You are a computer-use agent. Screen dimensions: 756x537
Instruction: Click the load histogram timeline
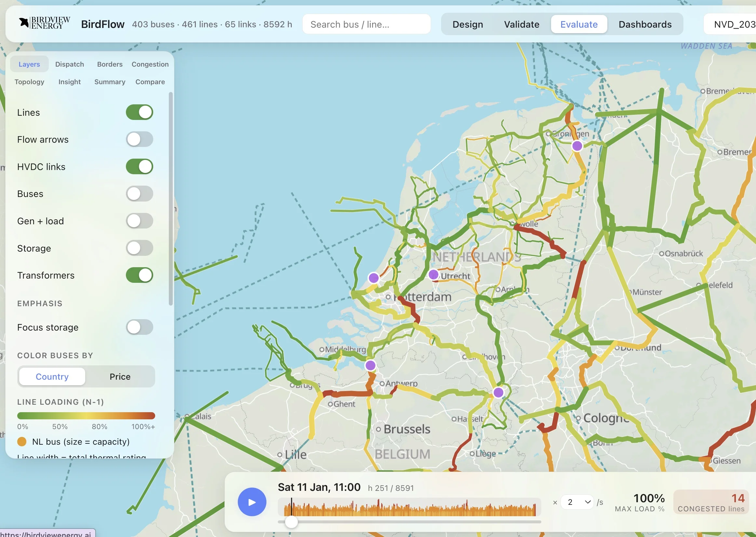(x=409, y=507)
